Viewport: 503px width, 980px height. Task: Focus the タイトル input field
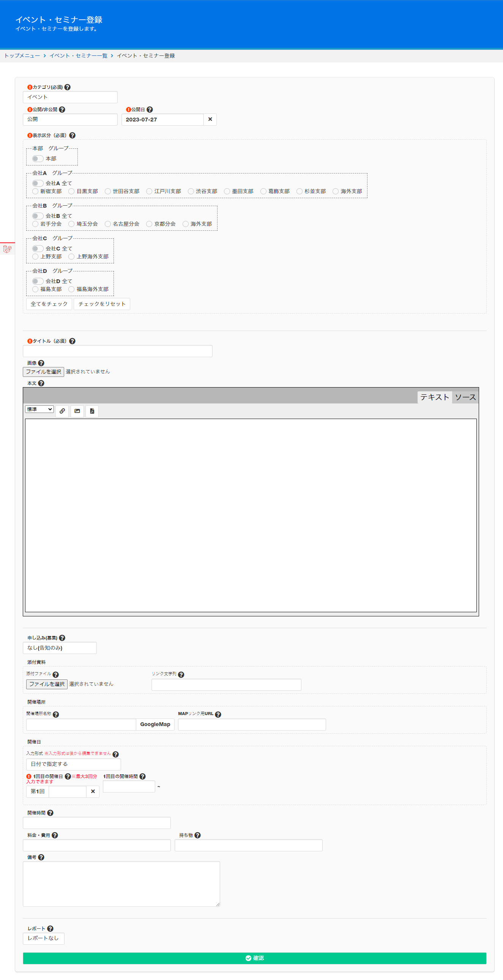[118, 351]
